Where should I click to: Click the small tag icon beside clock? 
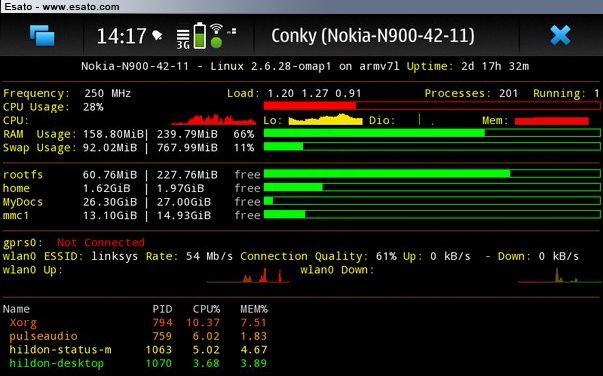pos(157,35)
